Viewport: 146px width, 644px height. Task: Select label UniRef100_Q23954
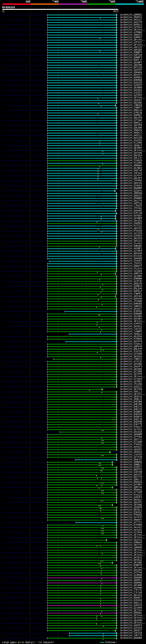point(131,608)
